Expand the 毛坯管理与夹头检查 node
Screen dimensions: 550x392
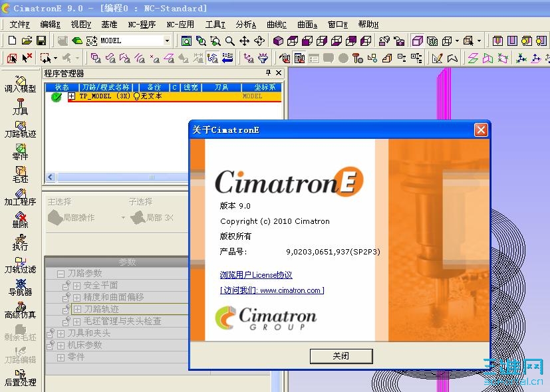pos(77,321)
